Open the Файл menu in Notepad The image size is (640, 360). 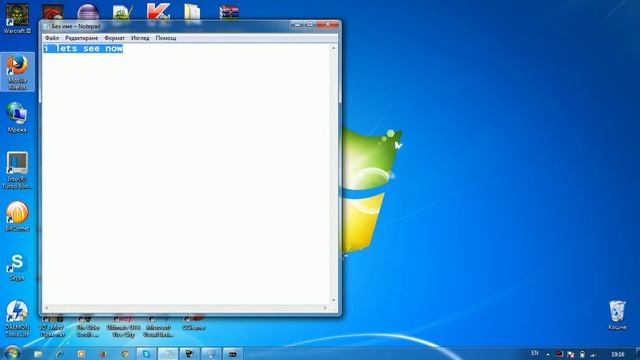[52, 38]
